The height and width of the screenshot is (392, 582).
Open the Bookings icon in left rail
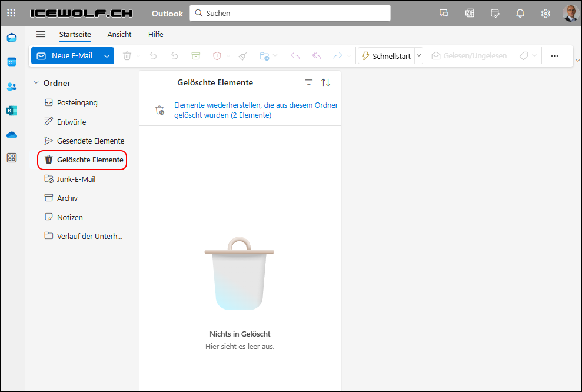pyautogui.click(x=12, y=111)
